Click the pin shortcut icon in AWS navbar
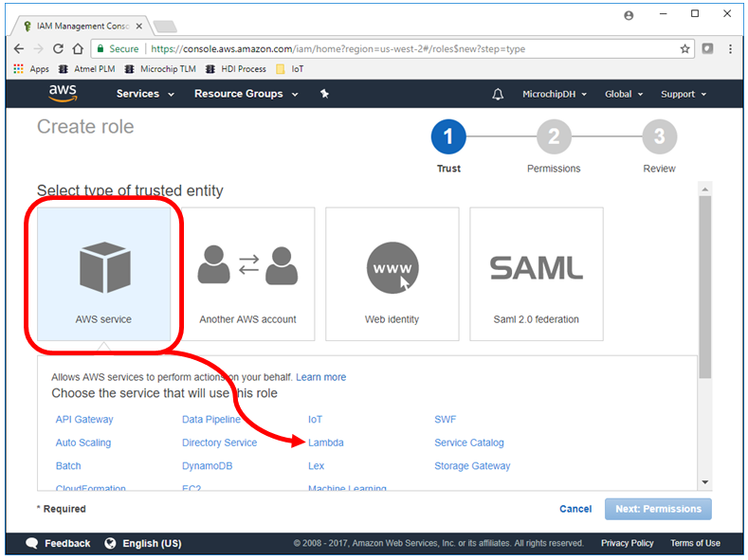Image resolution: width=748 pixels, height=560 pixels. pos(324,94)
